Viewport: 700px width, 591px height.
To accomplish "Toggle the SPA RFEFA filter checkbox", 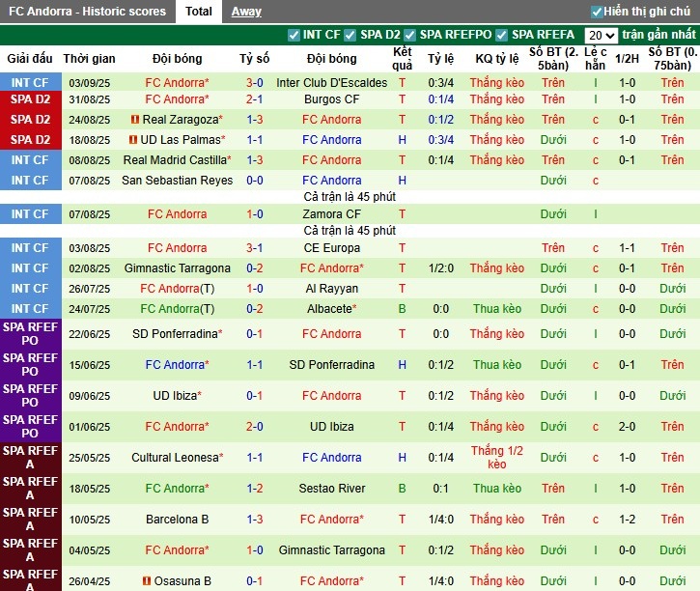I will point(501,35).
